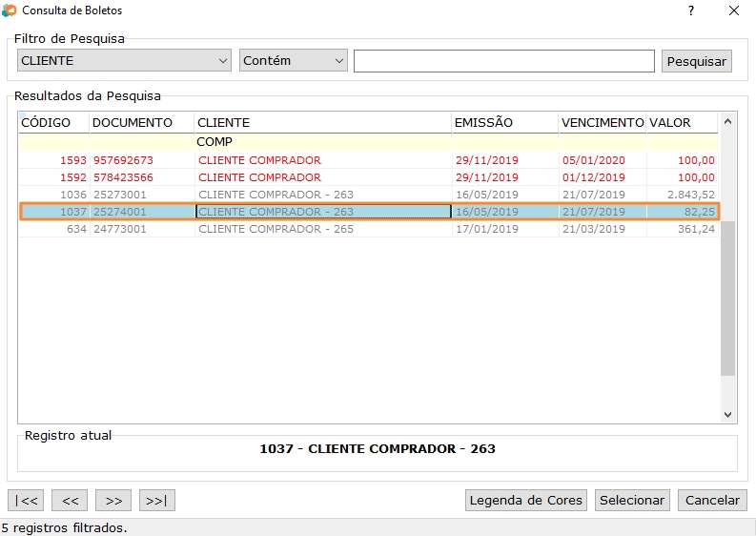Image resolution: width=756 pixels, height=536 pixels.
Task: Cancel the boleto lookup dialog
Action: coord(712,500)
